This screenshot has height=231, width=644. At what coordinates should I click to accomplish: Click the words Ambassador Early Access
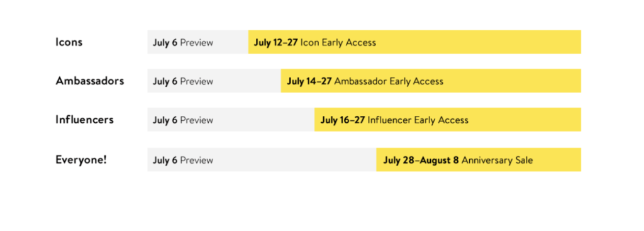389,81
